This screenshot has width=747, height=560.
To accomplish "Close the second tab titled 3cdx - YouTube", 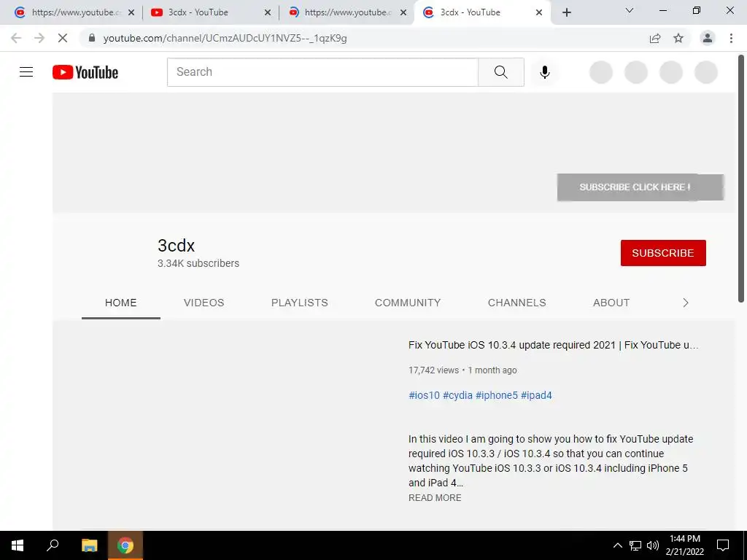I will (x=267, y=12).
